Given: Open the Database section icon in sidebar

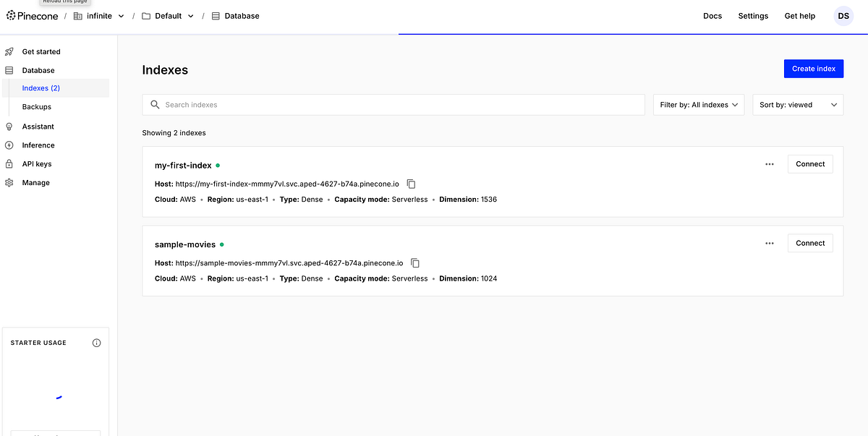Looking at the screenshot, I should pyautogui.click(x=9, y=70).
